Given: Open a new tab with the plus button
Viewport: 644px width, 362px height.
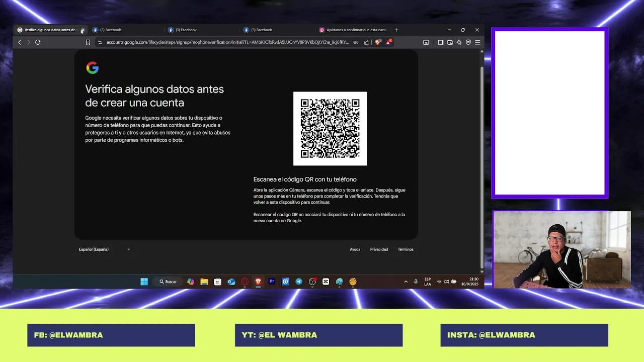Looking at the screenshot, I should [x=396, y=30].
